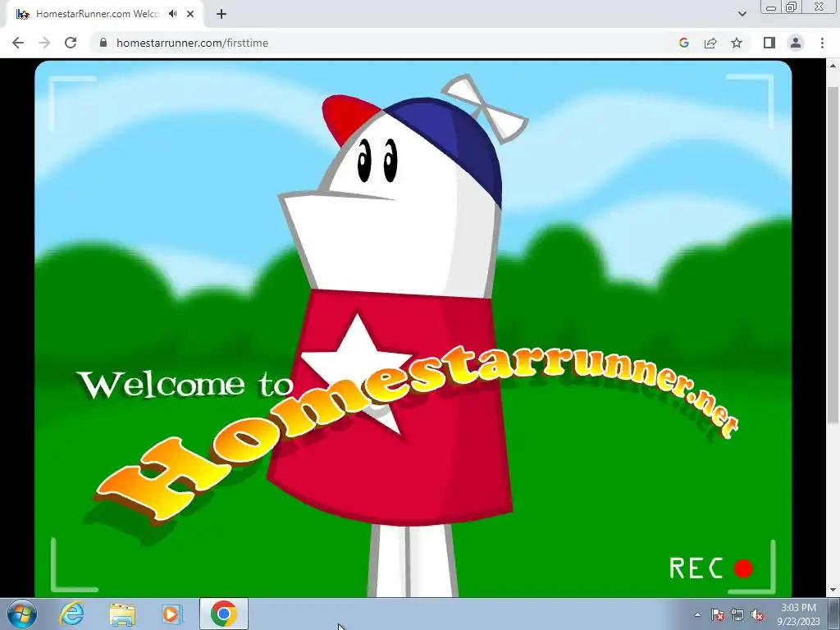Show hidden system tray icons
The width and height of the screenshot is (840, 630).
697,614
